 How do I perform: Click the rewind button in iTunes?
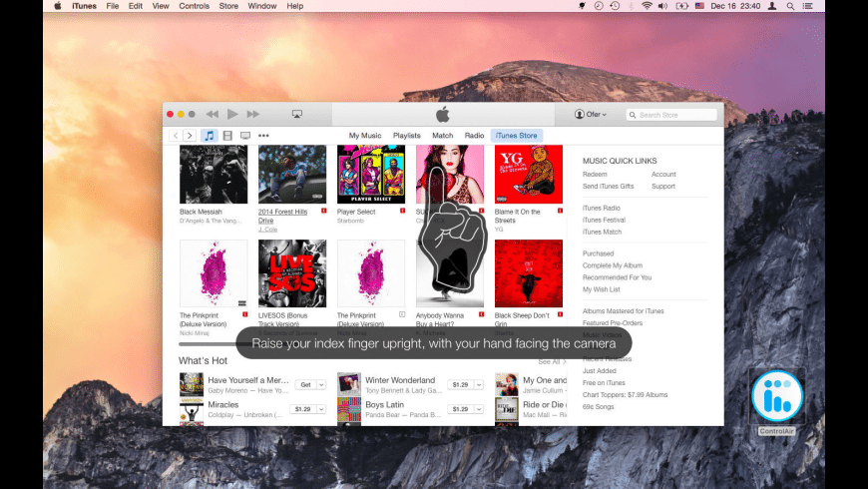coord(213,114)
